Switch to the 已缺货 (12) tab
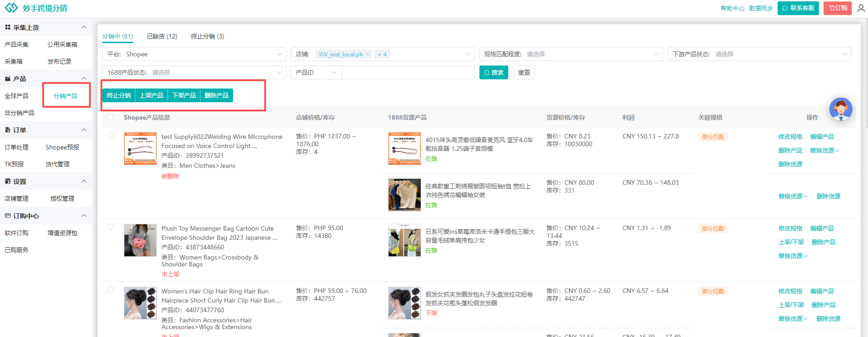This screenshot has height=337, width=868. click(x=162, y=36)
